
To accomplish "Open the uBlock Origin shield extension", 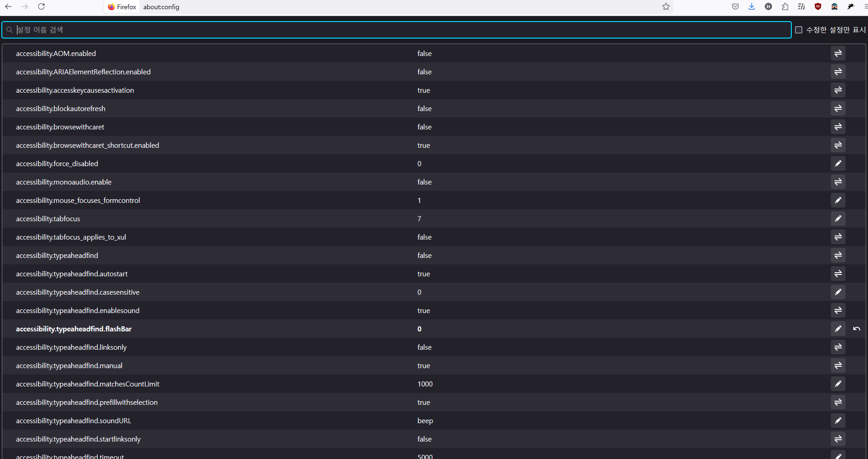I will 818,6.
